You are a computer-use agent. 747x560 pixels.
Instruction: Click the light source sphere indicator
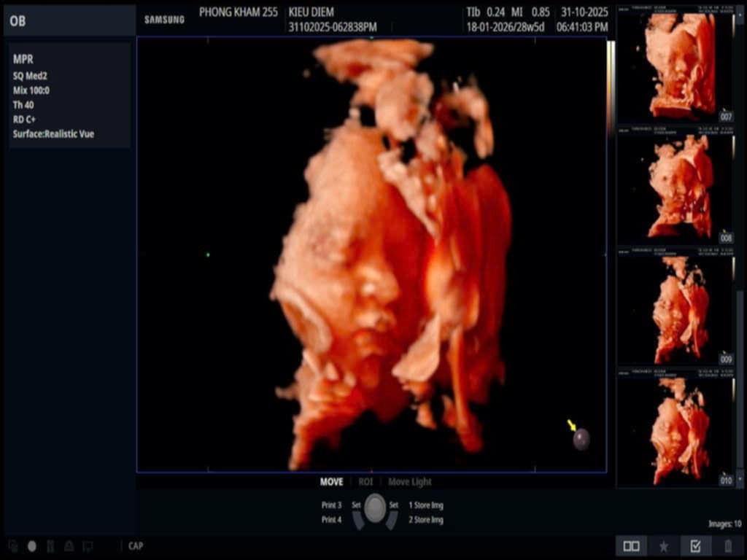(x=581, y=439)
